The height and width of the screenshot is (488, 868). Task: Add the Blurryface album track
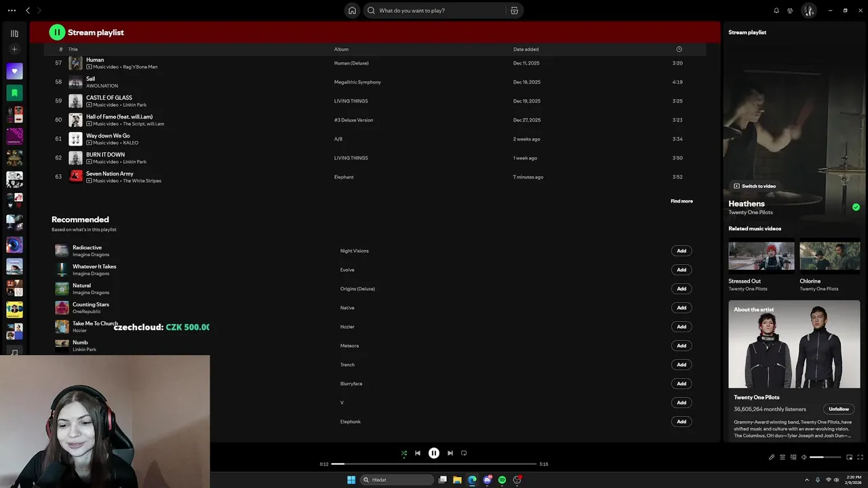tap(682, 384)
